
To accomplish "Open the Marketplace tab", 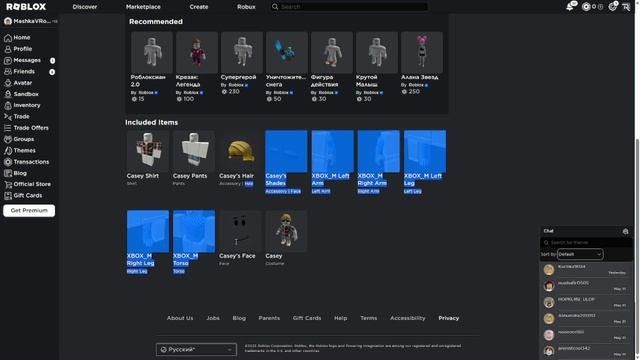I will click(x=143, y=7).
